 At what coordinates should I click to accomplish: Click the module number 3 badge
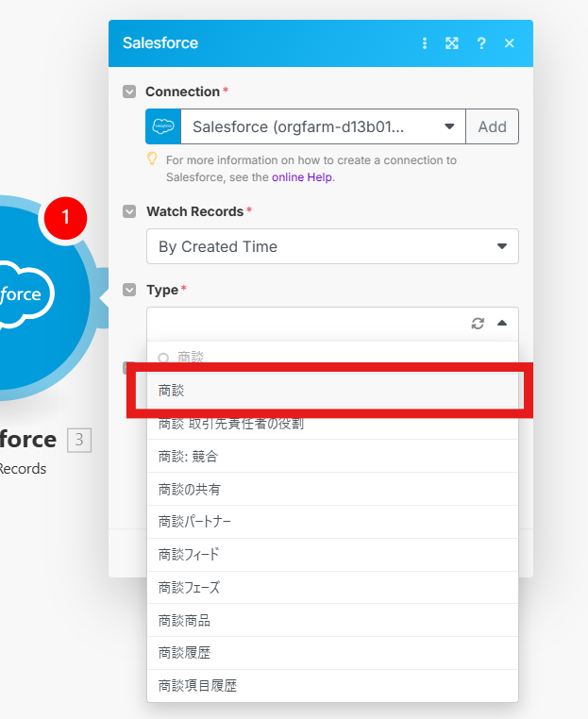pos(79,441)
